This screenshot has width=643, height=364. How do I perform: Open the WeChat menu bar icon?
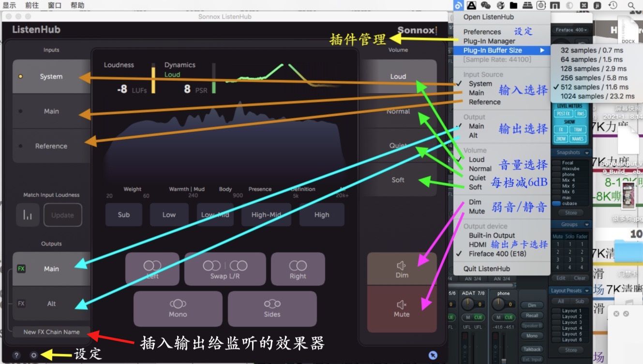point(486,5)
